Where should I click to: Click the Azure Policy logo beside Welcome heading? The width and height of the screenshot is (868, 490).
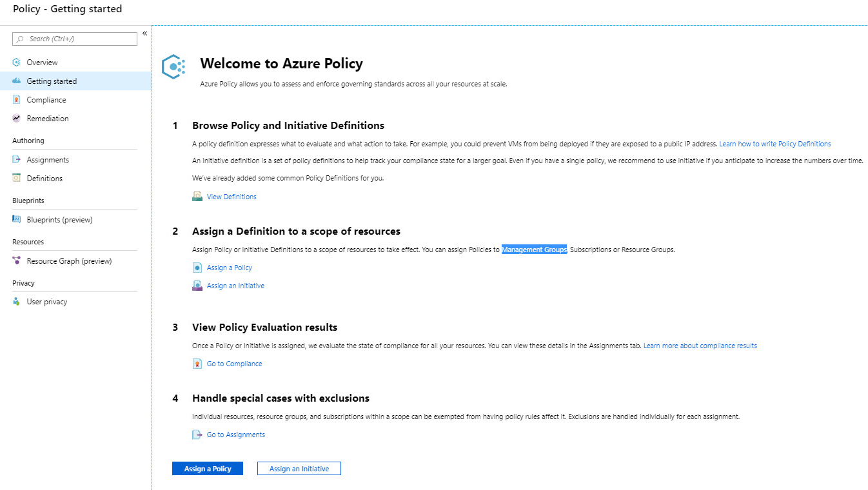click(x=173, y=66)
